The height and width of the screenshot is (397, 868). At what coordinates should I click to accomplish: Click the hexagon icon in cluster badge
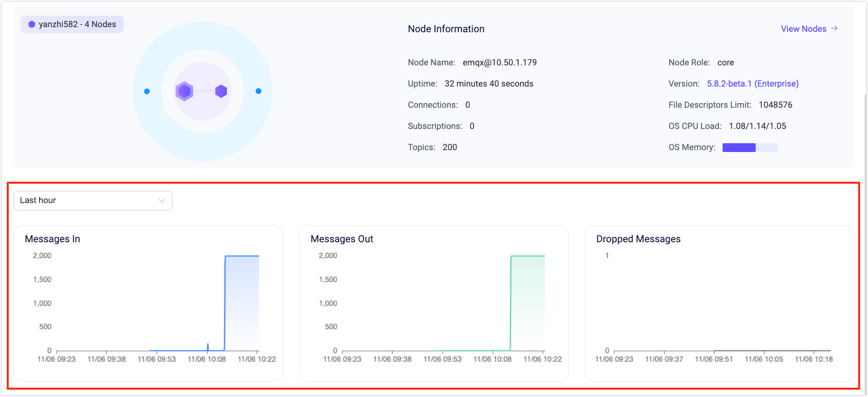pyautogui.click(x=32, y=24)
